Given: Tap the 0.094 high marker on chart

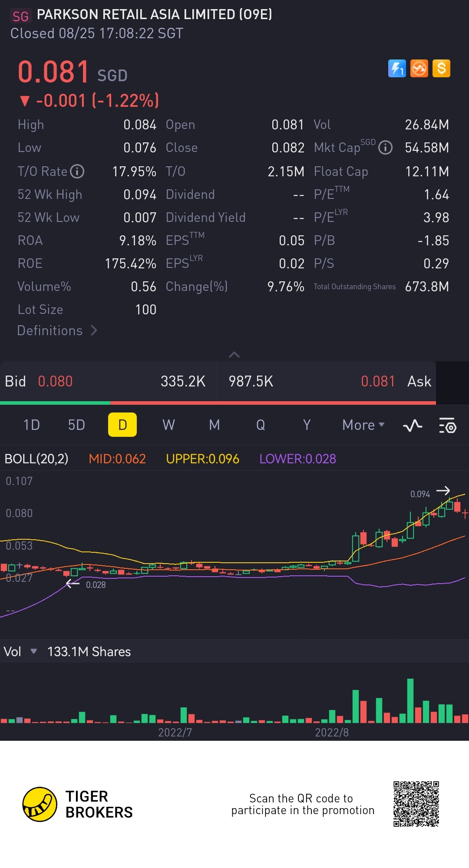Looking at the screenshot, I should (420, 494).
